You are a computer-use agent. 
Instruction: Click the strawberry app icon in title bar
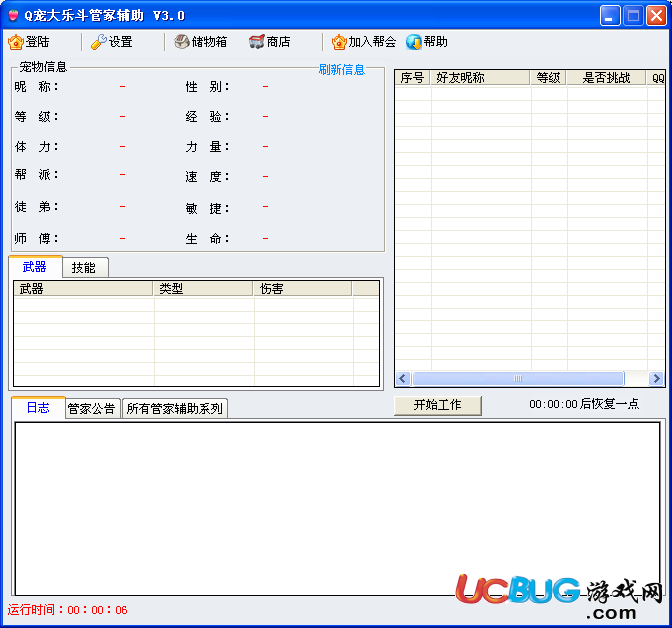pos(14,15)
